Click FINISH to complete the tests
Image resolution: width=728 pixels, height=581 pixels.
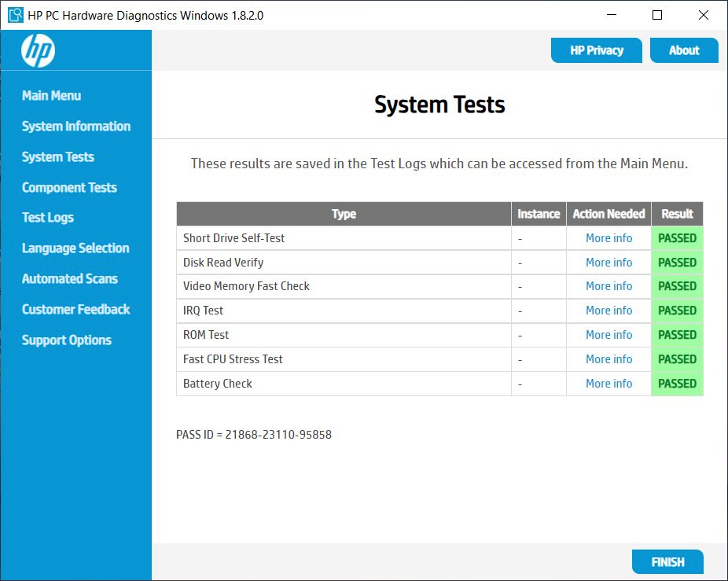tap(667, 561)
